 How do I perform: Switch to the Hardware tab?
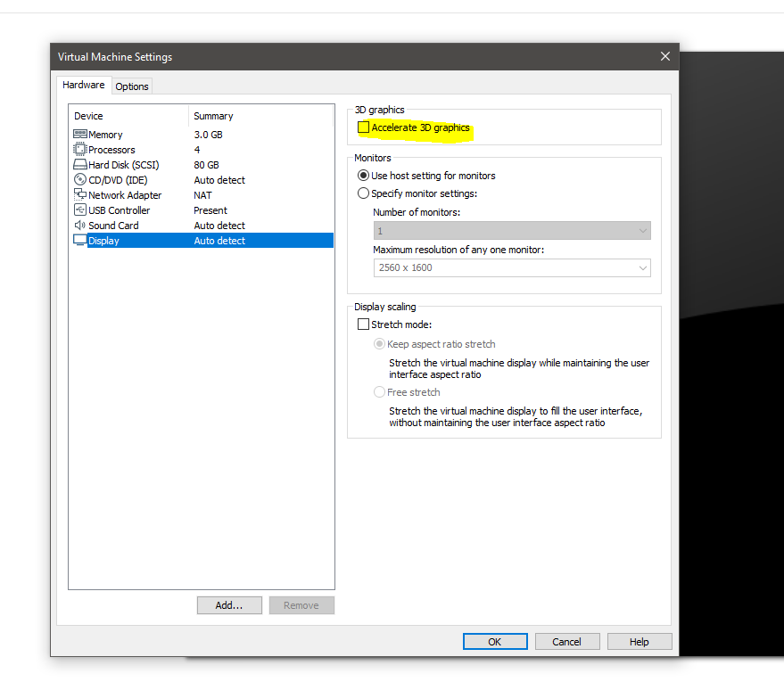tap(83, 86)
